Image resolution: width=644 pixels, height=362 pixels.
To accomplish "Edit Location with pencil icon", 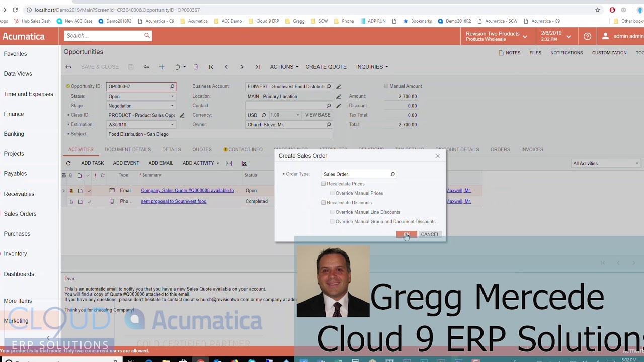I will click(x=339, y=96).
